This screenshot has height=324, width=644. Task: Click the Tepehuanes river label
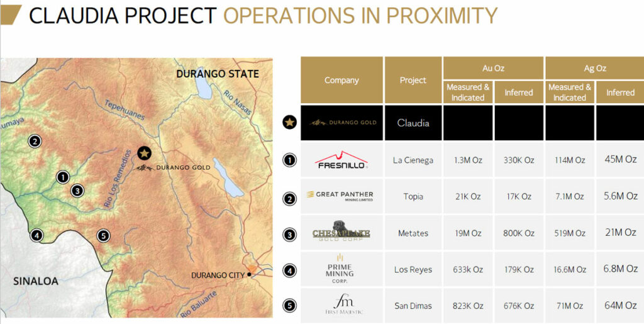pos(125,110)
